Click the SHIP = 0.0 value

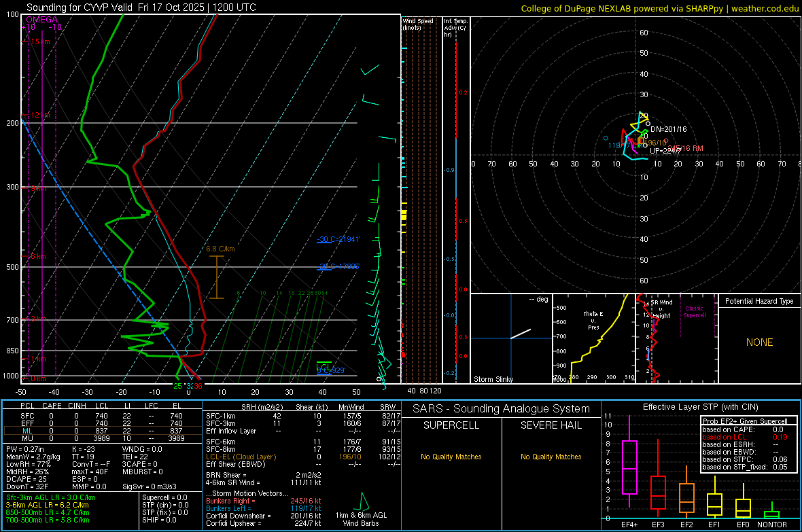[159, 520]
